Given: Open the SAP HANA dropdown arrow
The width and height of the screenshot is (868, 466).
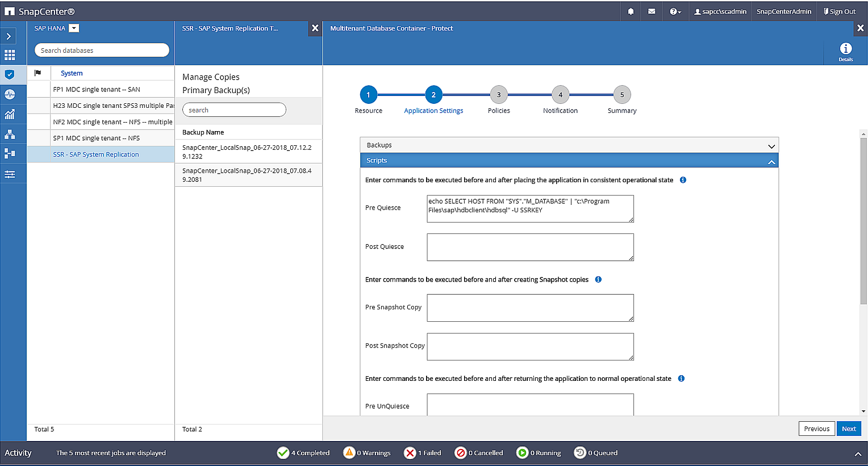Looking at the screenshot, I should (74, 28).
